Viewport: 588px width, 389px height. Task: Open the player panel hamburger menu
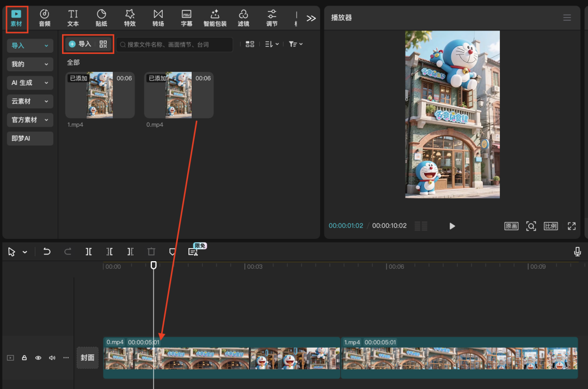[x=567, y=17]
